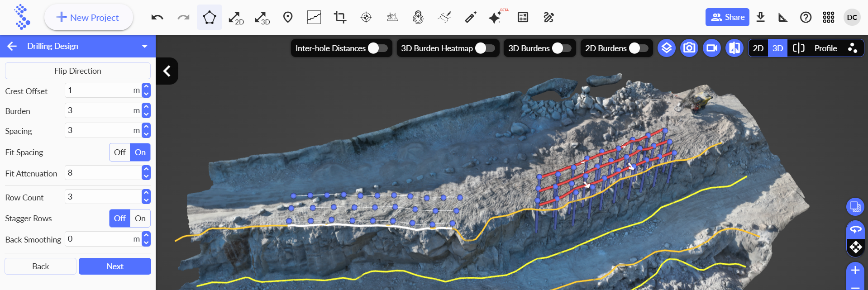Open the crop tool
The height and width of the screenshot is (290, 868).
[x=340, y=18]
